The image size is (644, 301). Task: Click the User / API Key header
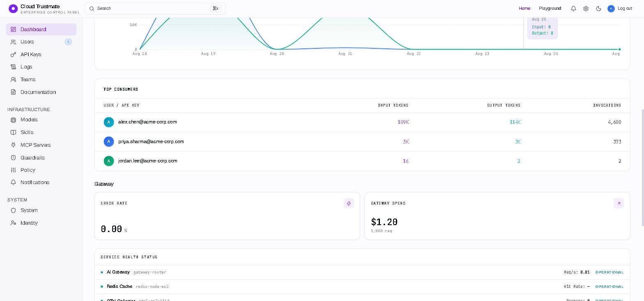click(122, 105)
